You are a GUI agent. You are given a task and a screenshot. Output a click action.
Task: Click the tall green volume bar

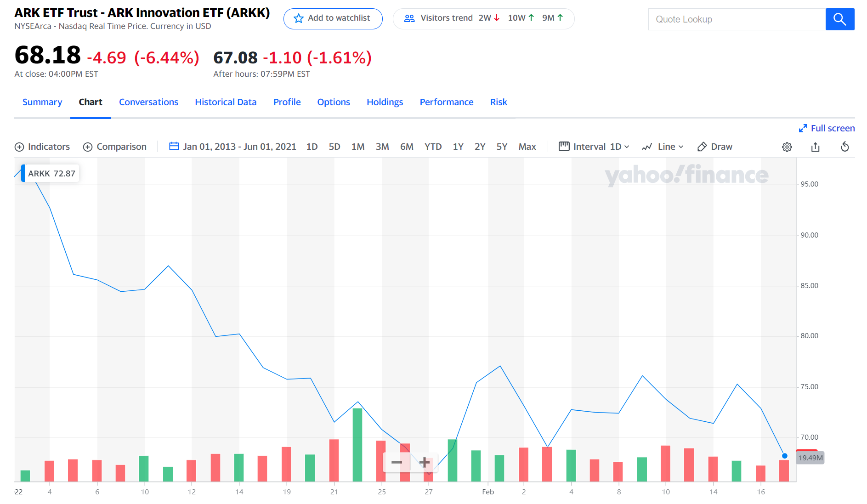coord(357,444)
